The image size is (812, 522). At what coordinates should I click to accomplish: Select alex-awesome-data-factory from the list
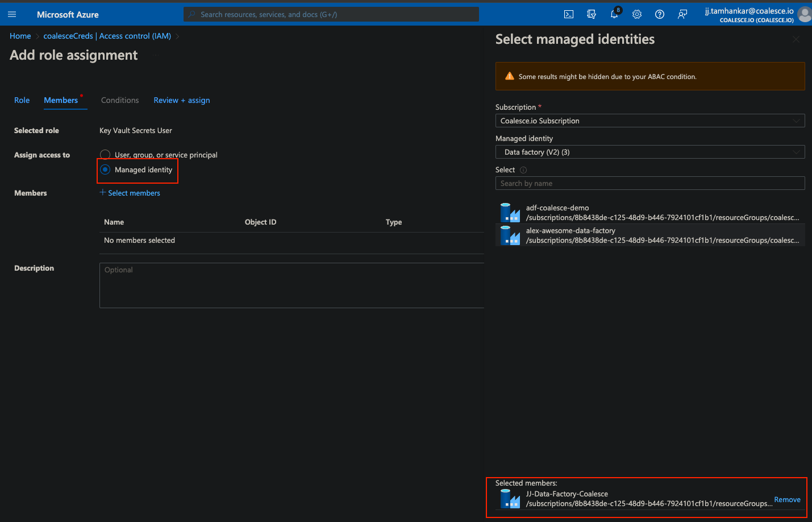coord(650,235)
